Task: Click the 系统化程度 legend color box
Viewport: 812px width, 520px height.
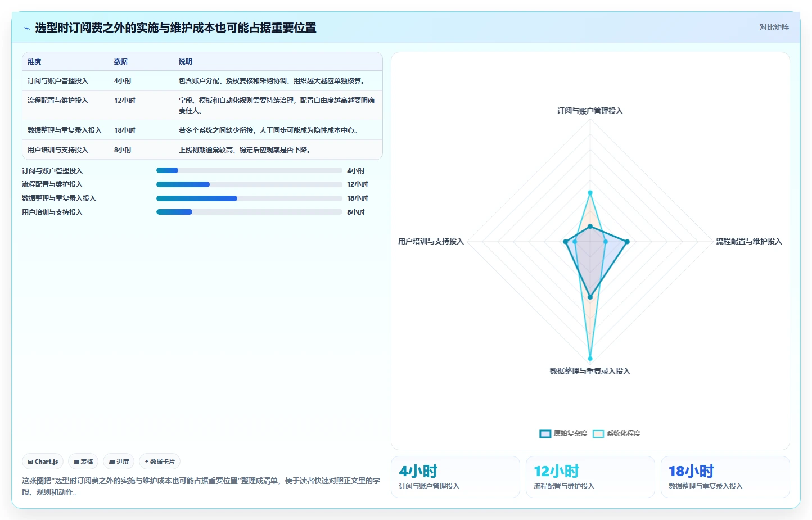Action: tap(598, 433)
